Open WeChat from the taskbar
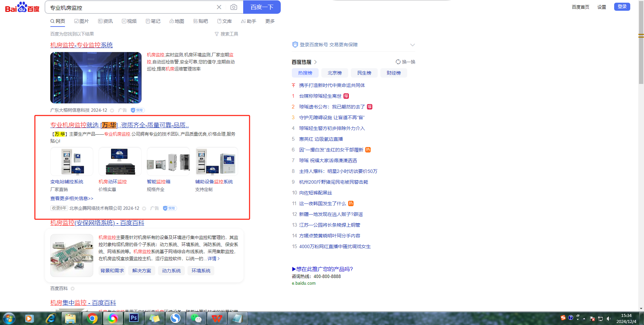 (196, 318)
